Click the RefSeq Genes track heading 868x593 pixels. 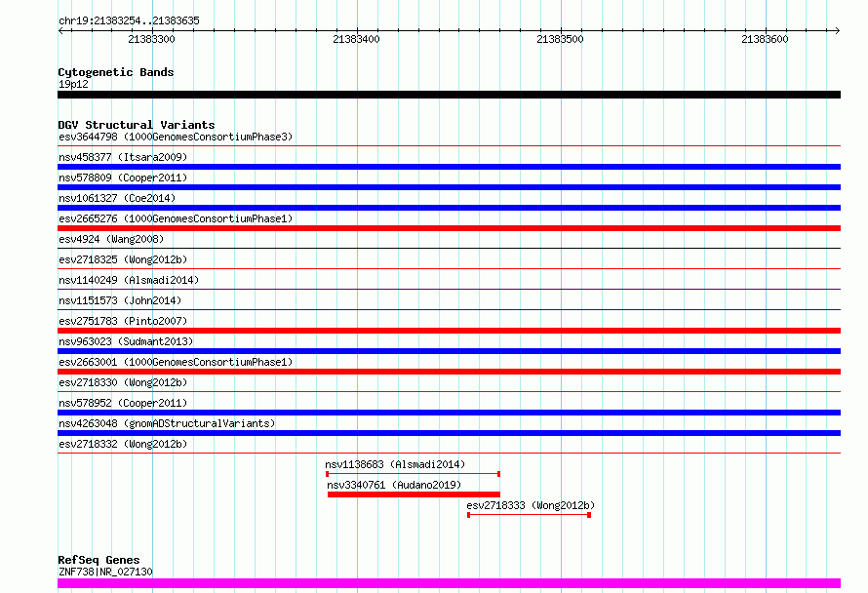(99, 560)
